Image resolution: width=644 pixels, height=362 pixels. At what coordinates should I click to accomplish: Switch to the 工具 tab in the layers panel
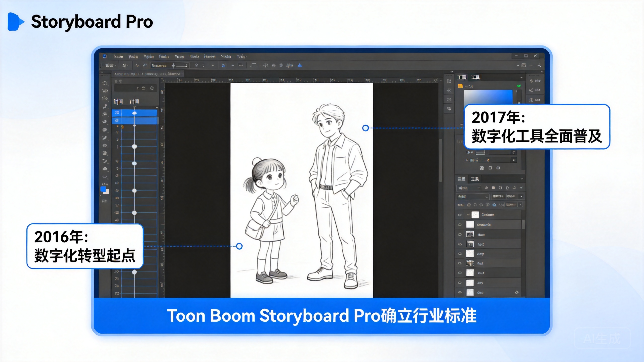475,179
